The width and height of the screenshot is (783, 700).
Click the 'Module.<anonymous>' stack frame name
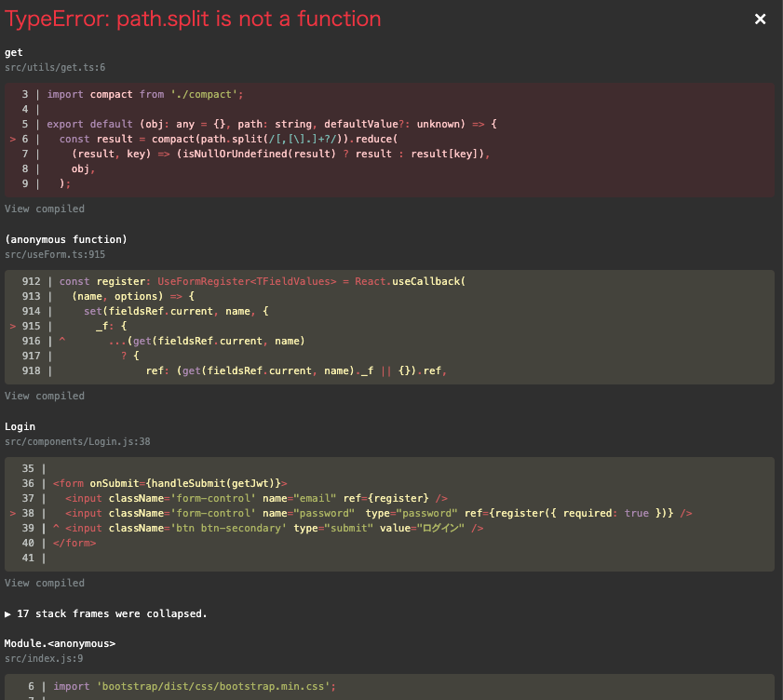tap(60, 643)
